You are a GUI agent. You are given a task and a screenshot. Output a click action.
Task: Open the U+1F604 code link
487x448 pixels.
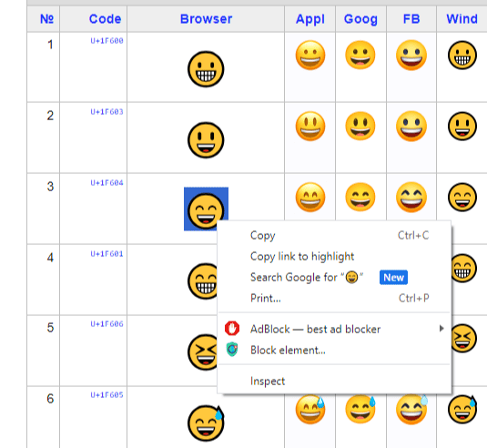107,183
